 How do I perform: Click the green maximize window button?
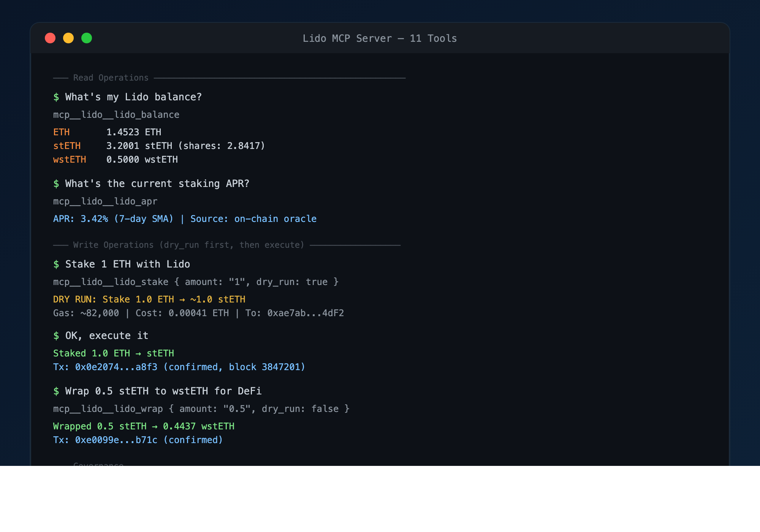pyautogui.click(x=87, y=38)
